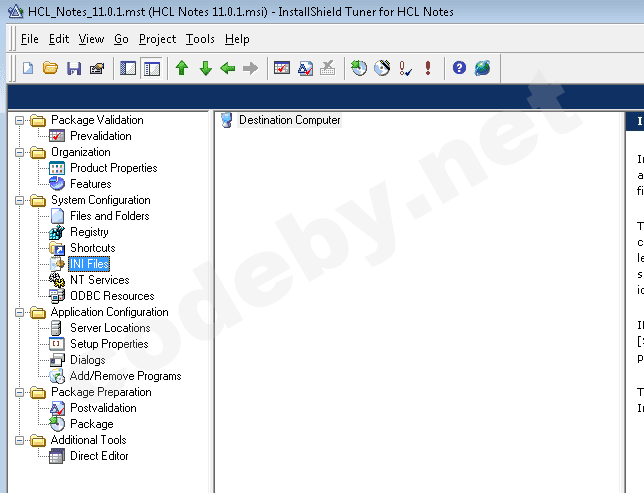Select Product Properties in the tree

coord(114,168)
